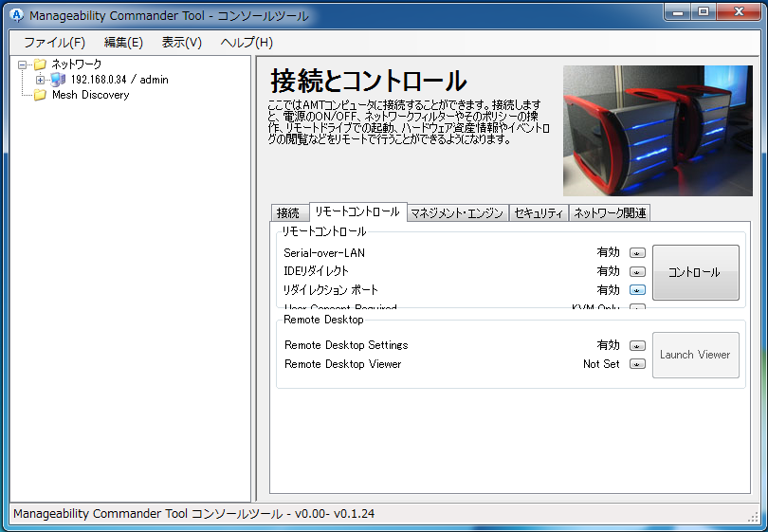This screenshot has width=768, height=532.
Task: Expand the 192.168.0.34 / admin node
Action: pyautogui.click(x=40, y=80)
